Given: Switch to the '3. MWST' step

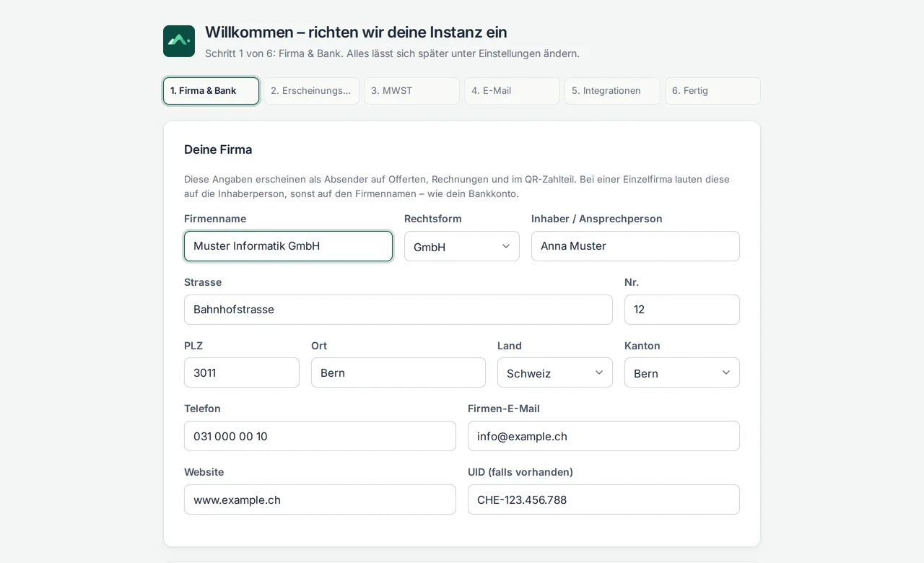Looking at the screenshot, I should click(x=411, y=91).
